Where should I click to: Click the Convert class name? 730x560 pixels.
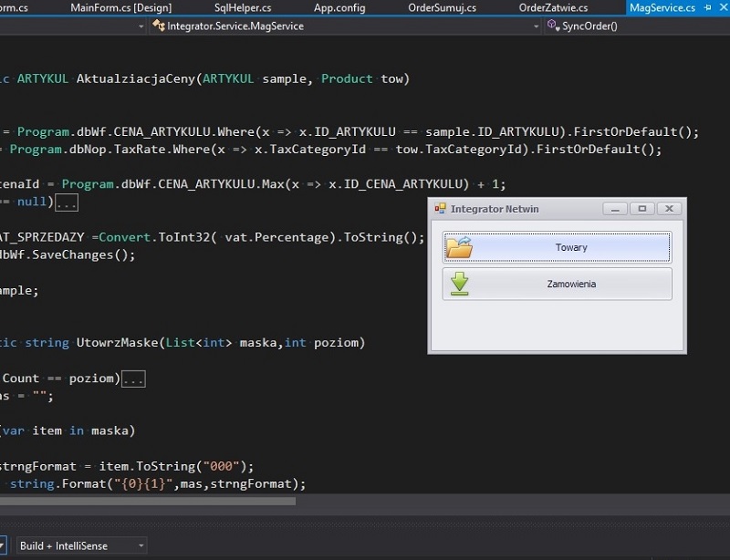coord(125,237)
